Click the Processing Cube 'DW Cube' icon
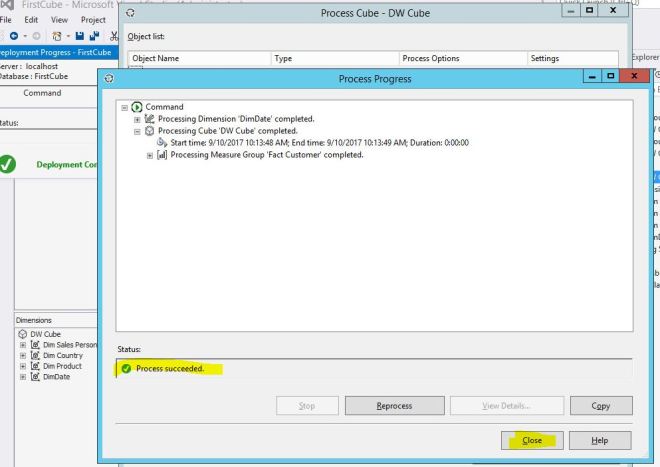 (151, 131)
